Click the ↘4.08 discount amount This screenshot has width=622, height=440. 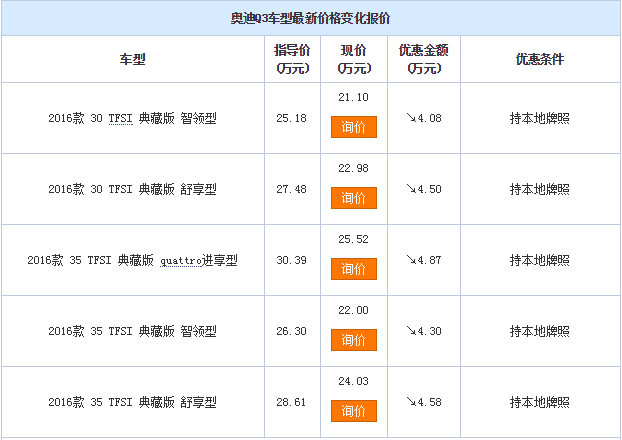click(424, 118)
